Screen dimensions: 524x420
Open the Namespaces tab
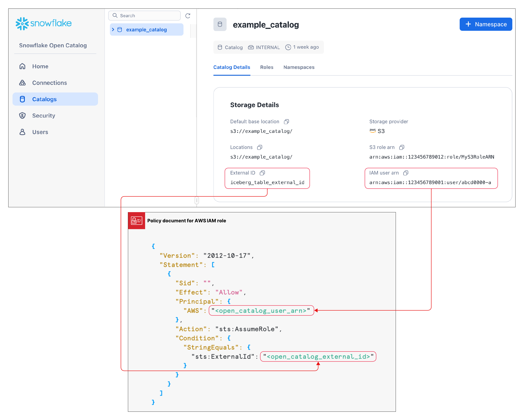pos(299,67)
